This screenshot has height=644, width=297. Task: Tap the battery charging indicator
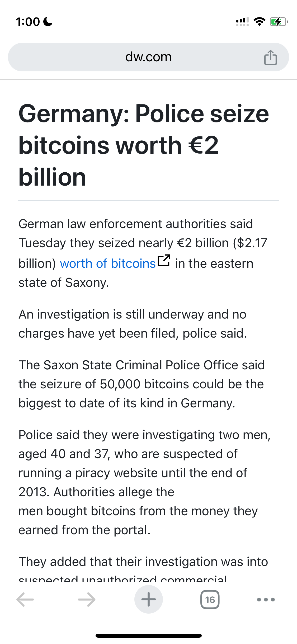click(279, 22)
